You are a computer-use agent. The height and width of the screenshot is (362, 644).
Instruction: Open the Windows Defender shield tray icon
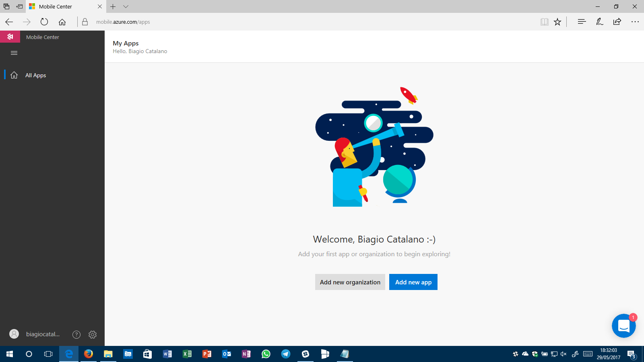(x=535, y=354)
